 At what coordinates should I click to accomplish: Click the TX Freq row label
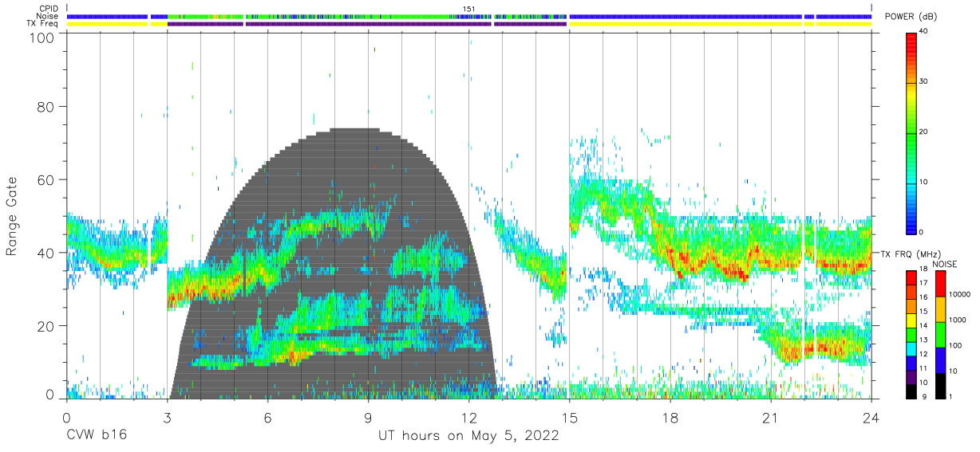pyautogui.click(x=42, y=24)
